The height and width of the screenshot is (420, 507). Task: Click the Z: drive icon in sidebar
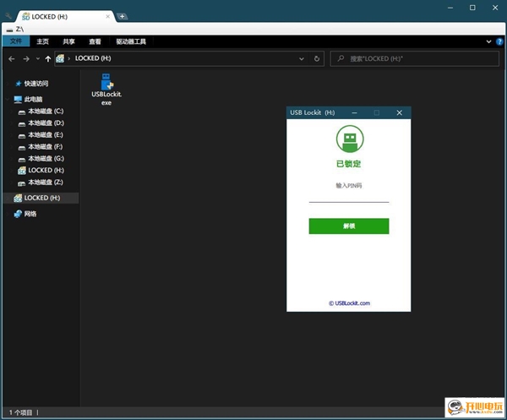pos(22,183)
